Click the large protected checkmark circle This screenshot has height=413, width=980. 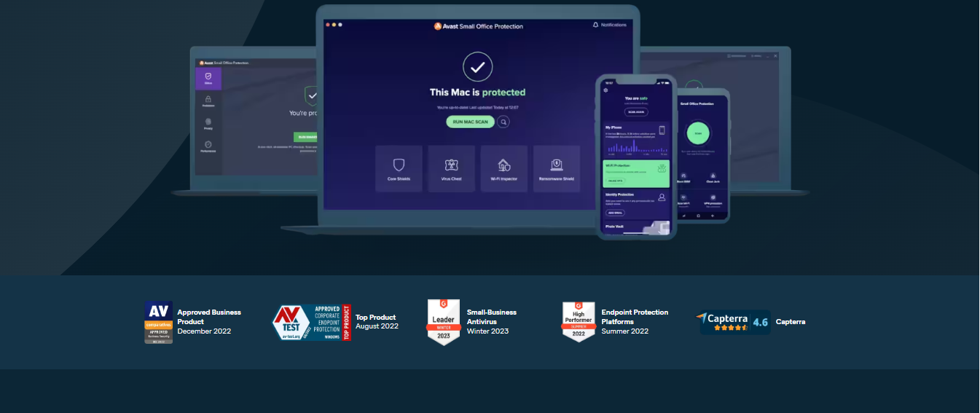coord(478,67)
